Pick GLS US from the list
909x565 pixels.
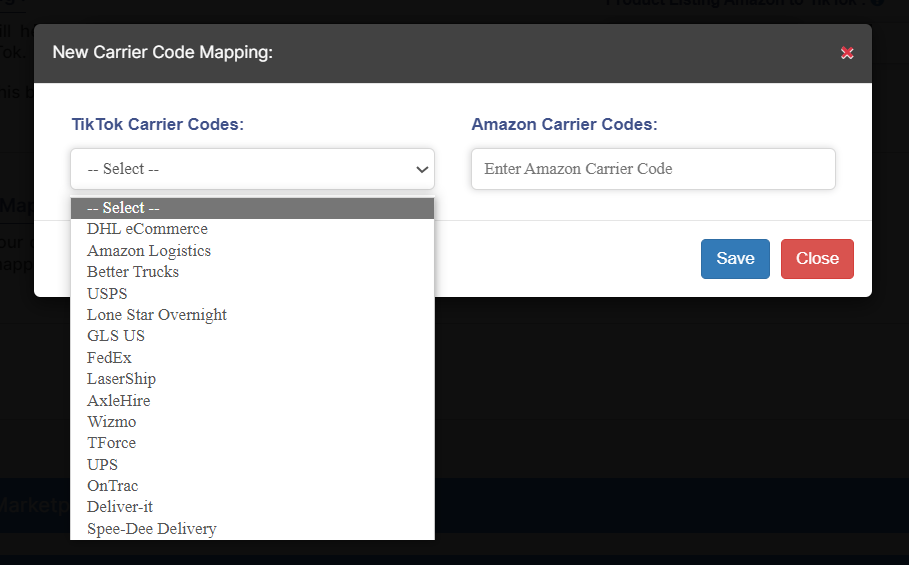116,336
